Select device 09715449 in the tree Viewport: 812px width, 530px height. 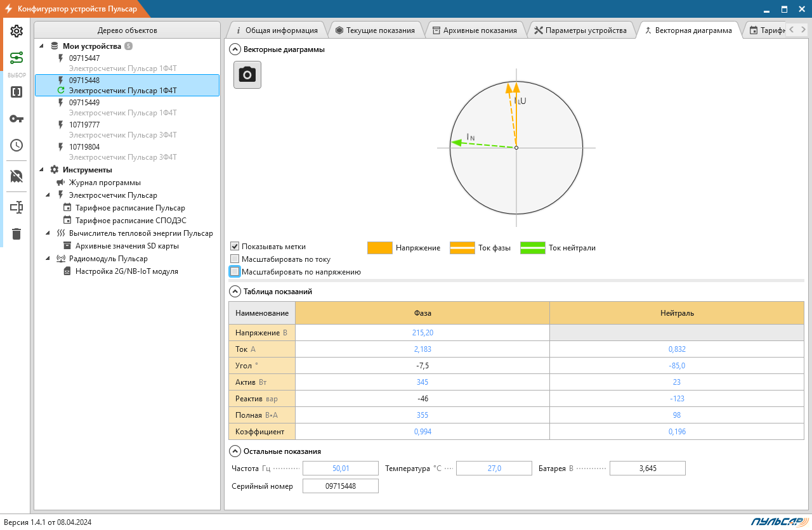pyautogui.click(x=127, y=107)
